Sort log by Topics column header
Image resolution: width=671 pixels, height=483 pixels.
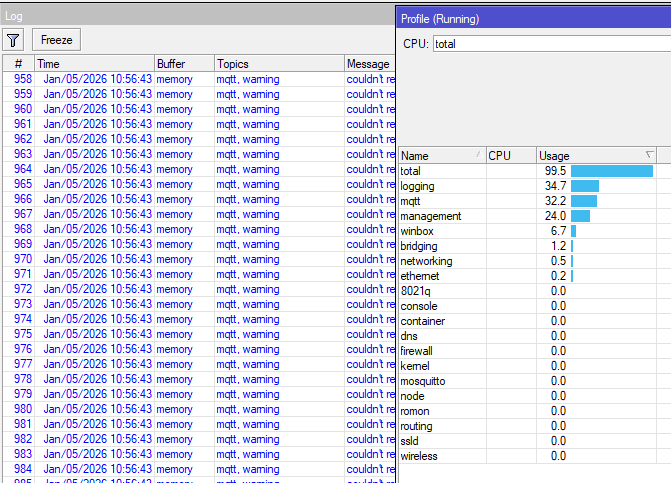[279, 64]
